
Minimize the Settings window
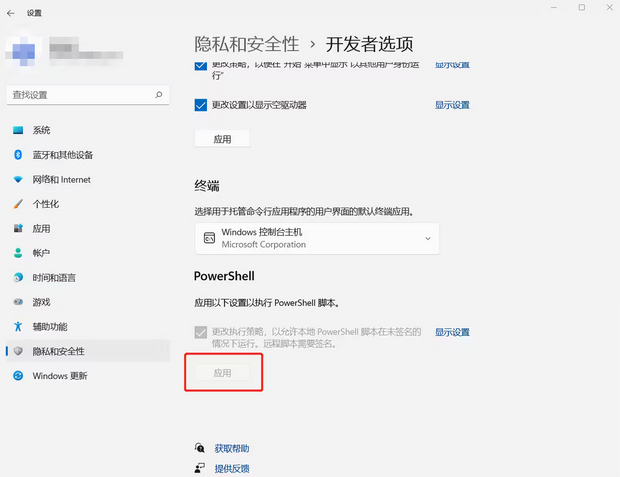click(x=554, y=8)
